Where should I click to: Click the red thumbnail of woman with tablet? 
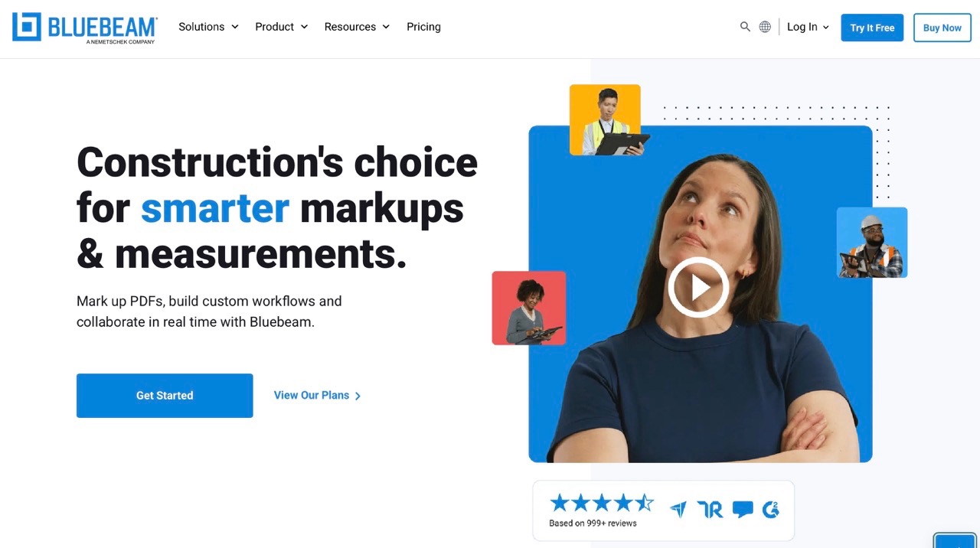click(x=529, y=308)
